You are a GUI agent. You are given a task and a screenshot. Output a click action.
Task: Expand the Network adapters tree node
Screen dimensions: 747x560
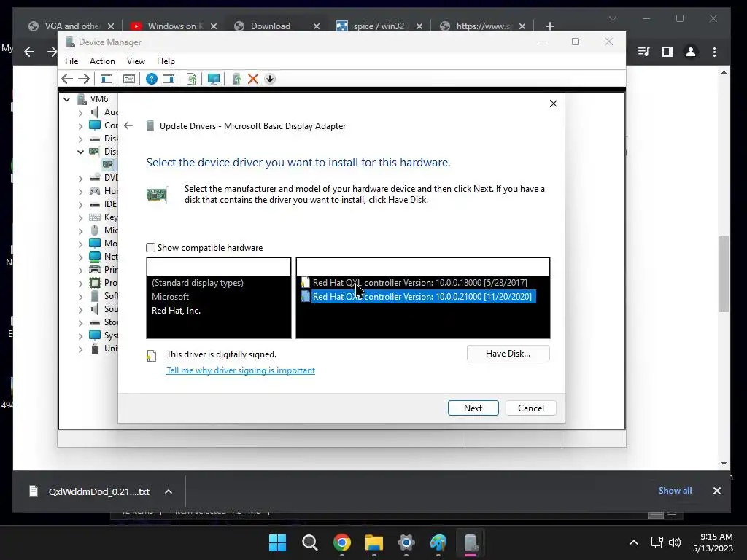point(80,257)
